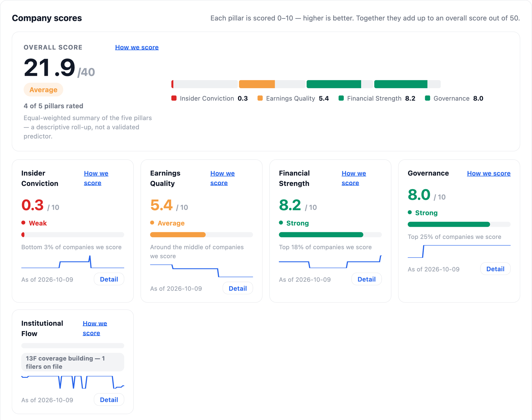Click green Governance legend swatch
Screen dimensions: 532x420
click(x=427, y=98)
